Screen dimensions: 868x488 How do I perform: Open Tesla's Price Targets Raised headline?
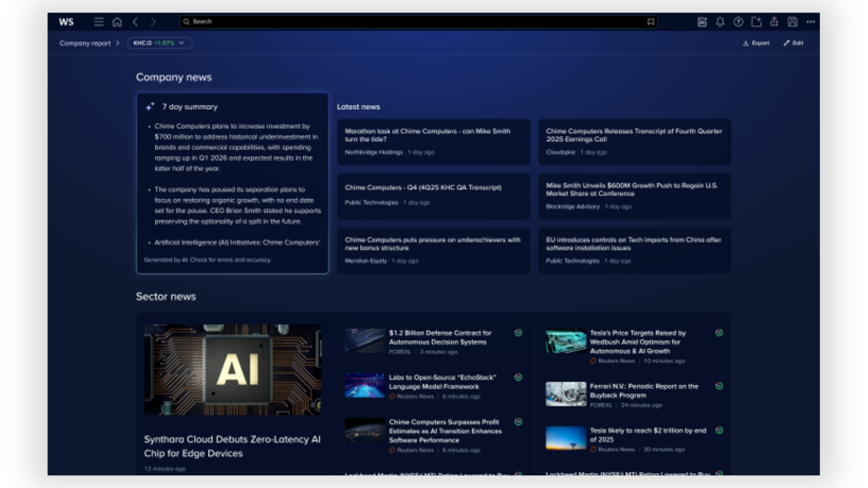(x=638, y=342)
